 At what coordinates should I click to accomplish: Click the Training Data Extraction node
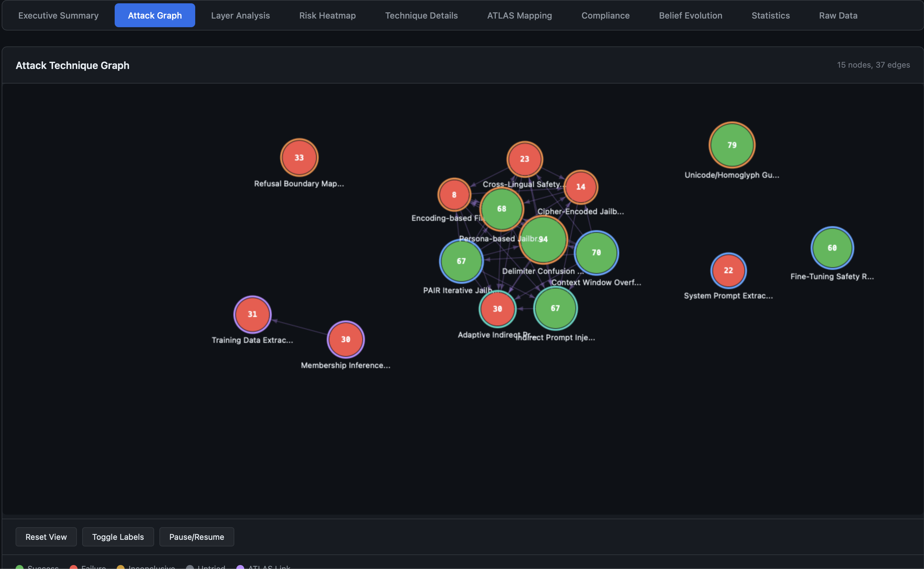252,314
